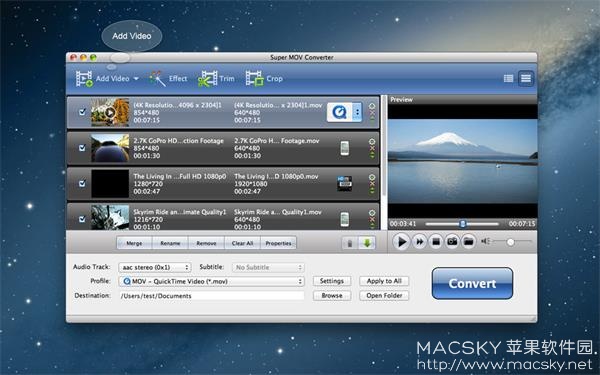Uncheck the Skyrim Ride video checkbox
Screen dimensions: 600x375
pos(82,219)
